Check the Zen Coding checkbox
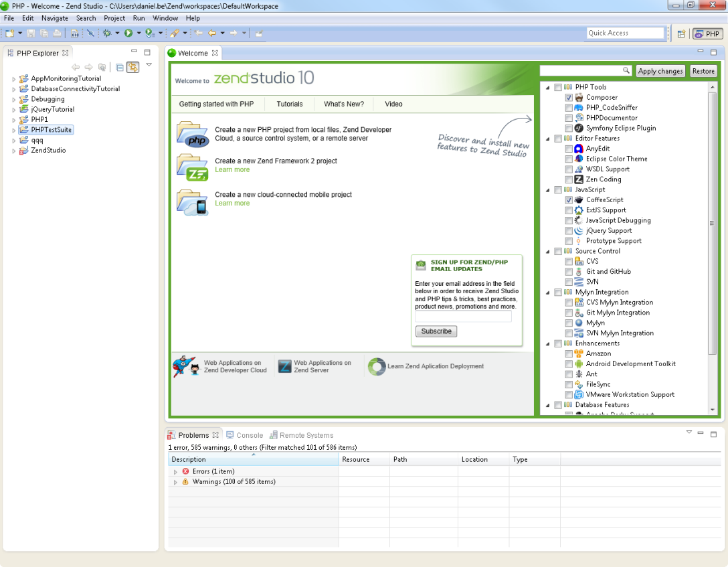The image size is (728, 567). 569,179
